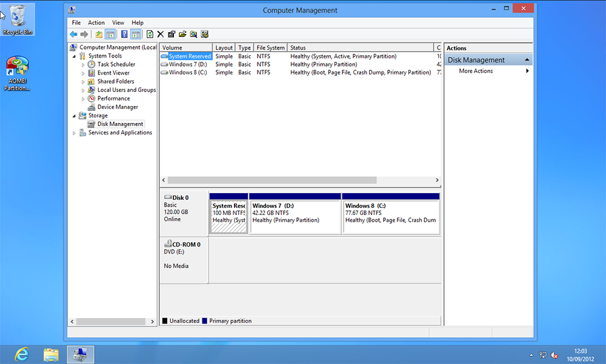Collapse the Storage tree node
This screenshot has height=364, width=606.
click(x=74, y=116)
